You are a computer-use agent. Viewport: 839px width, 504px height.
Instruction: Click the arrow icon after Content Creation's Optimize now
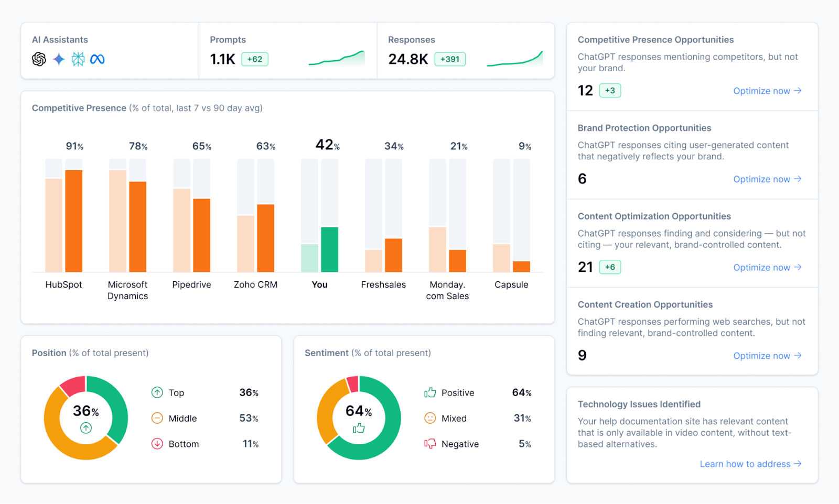798,355
